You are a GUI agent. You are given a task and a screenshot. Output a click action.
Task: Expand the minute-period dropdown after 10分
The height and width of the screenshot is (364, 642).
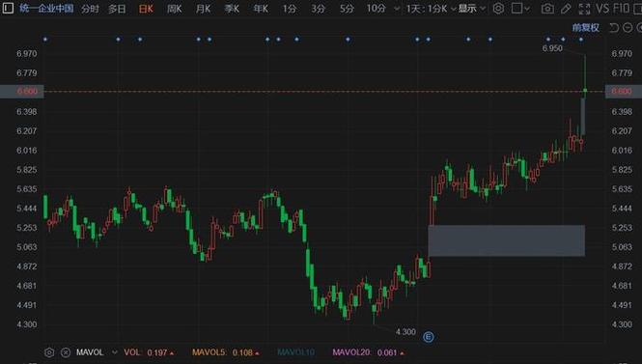click(x=397, y=8)
